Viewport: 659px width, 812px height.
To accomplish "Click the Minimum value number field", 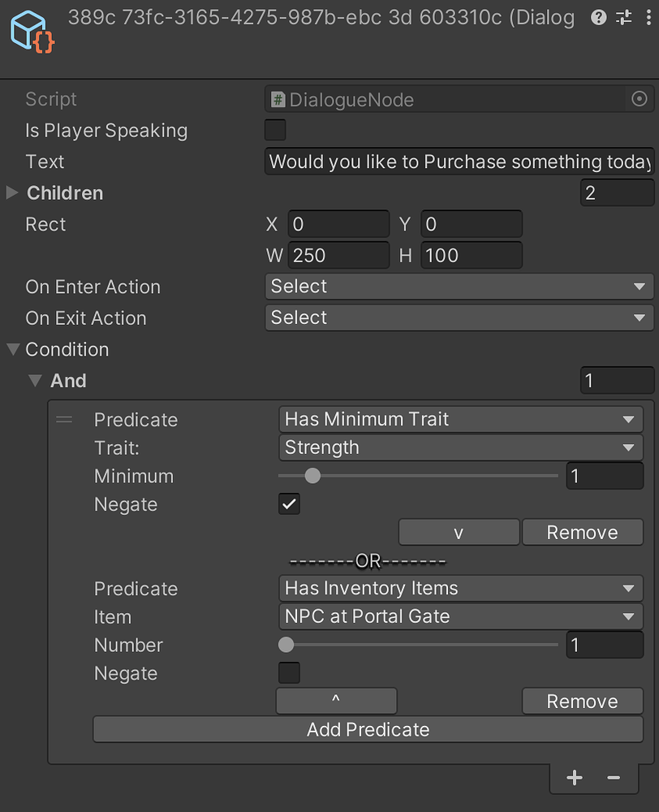I will click(605, 475).
